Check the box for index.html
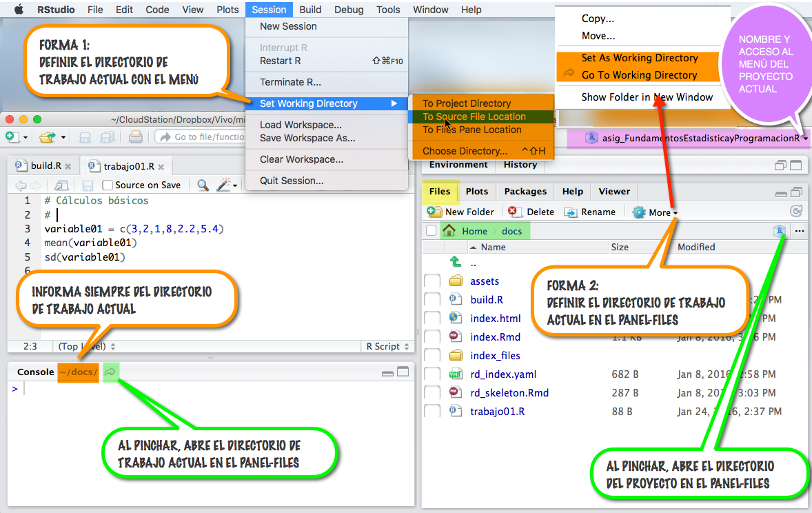Screen dimensions: 812x513 432,318
